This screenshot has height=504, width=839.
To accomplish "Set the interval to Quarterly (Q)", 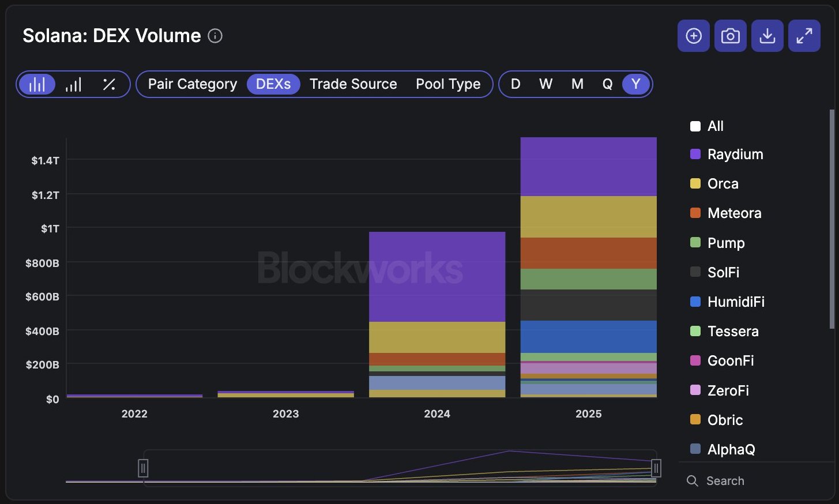I will coord(607,84).
